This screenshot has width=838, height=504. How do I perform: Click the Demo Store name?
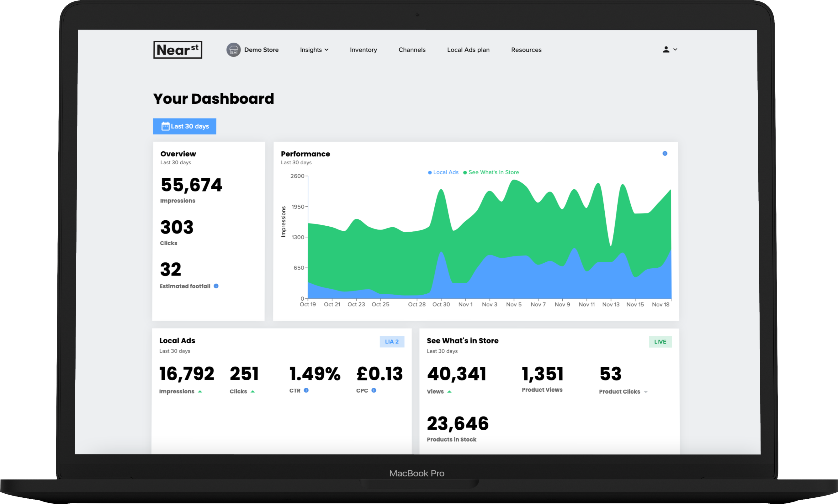pyautogui.click(x=261, y=50)
